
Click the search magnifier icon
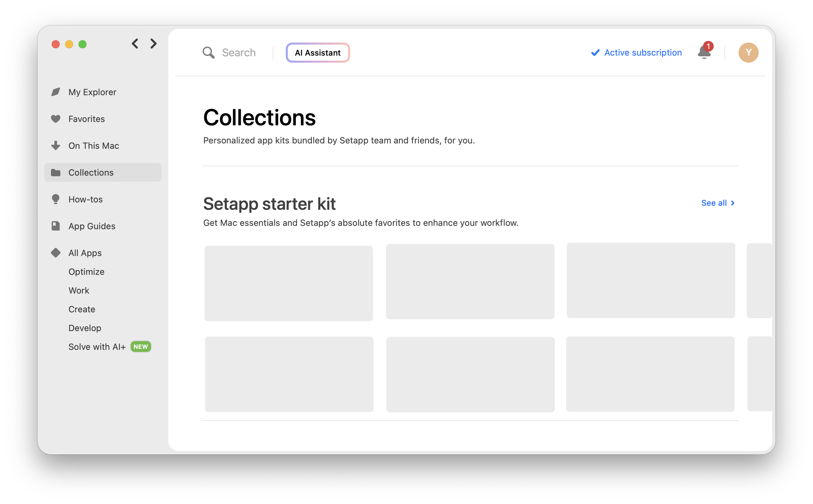point(208,52)
